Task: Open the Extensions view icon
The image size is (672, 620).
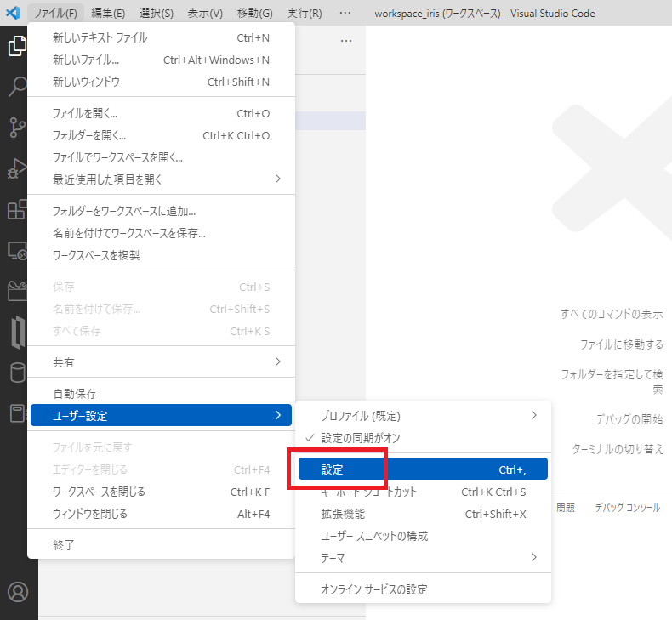Action: click(17, 209)
